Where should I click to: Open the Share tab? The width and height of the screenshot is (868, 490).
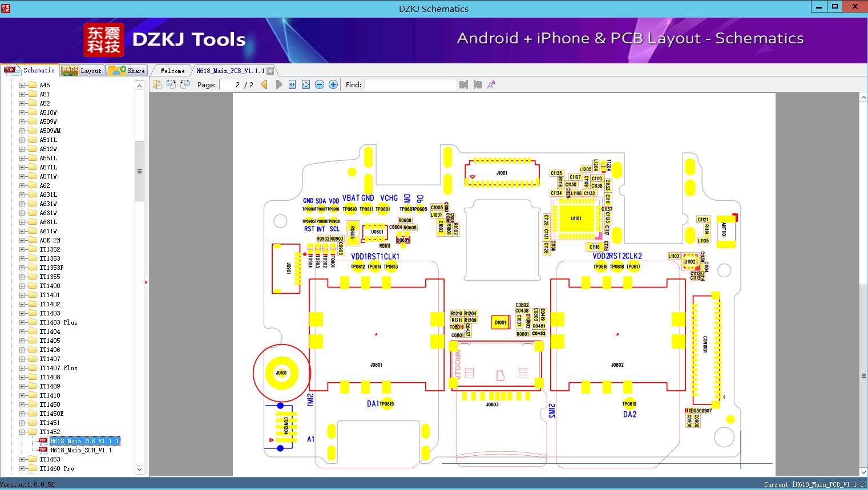pos(127,70)
